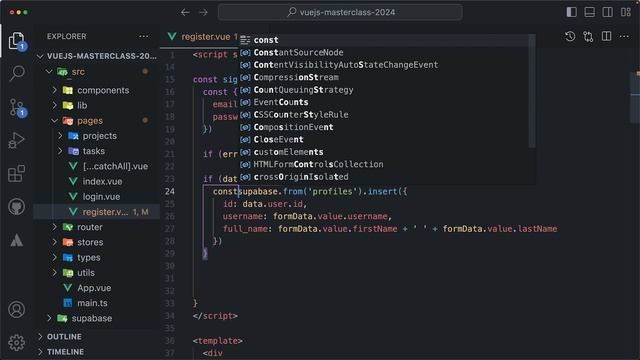Expand the utils folder
Viewport: 640px width, 360px height.
tap(97, 273)
